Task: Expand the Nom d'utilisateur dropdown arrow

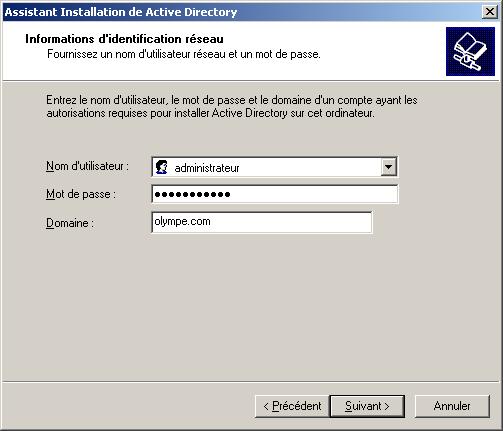Action: click(x=389, y=167)
